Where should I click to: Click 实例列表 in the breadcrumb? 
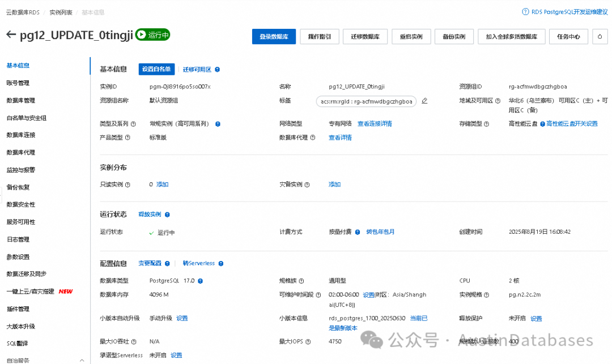[x=61, y=12]
